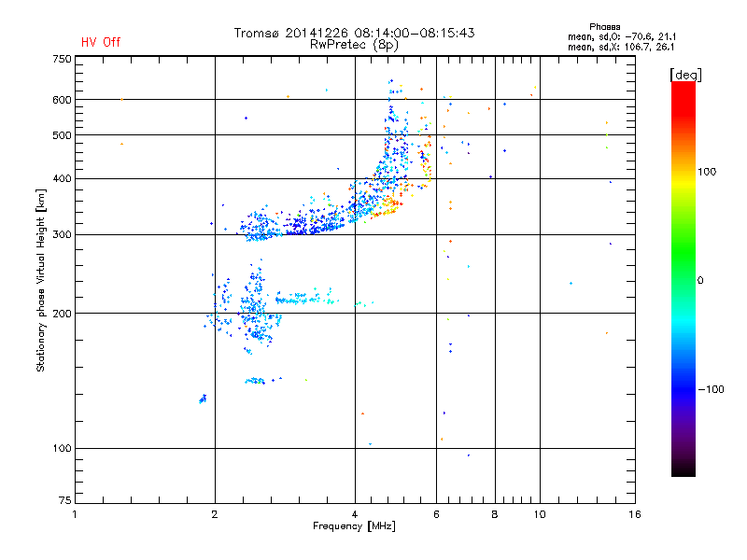The image size is (747, 560).
Task: Click y-axis label "200"
Action: point(62,314)
